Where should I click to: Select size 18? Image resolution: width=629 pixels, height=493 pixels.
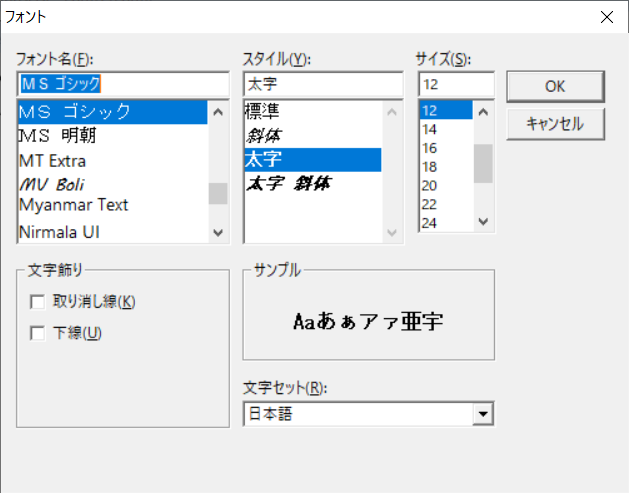pos(446,167)
